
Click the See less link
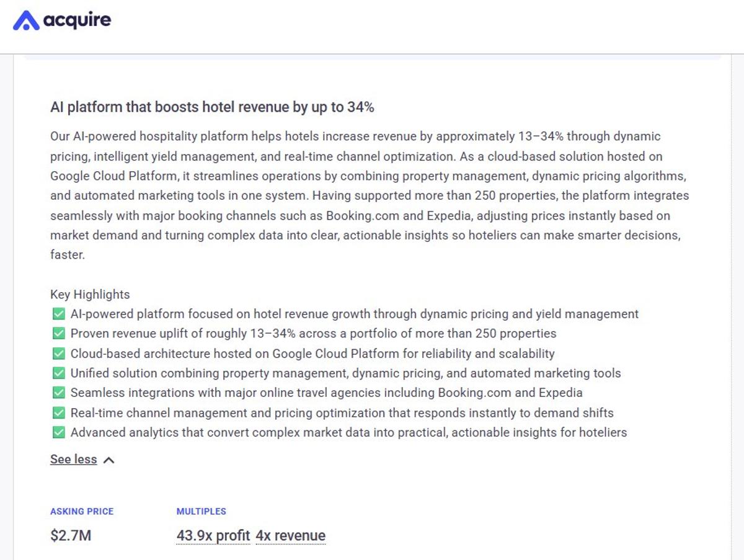click(73, 460)
